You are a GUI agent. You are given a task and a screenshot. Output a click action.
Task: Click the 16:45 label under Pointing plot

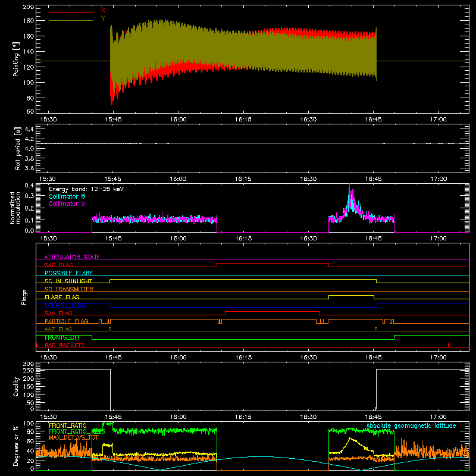tap(374, 120)
